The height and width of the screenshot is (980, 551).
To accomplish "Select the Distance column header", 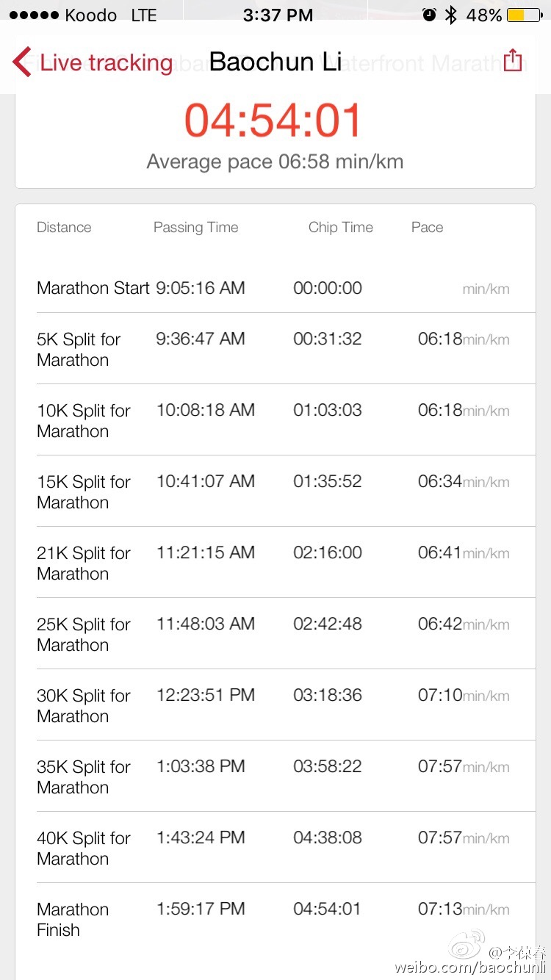I will coord(64,228).
